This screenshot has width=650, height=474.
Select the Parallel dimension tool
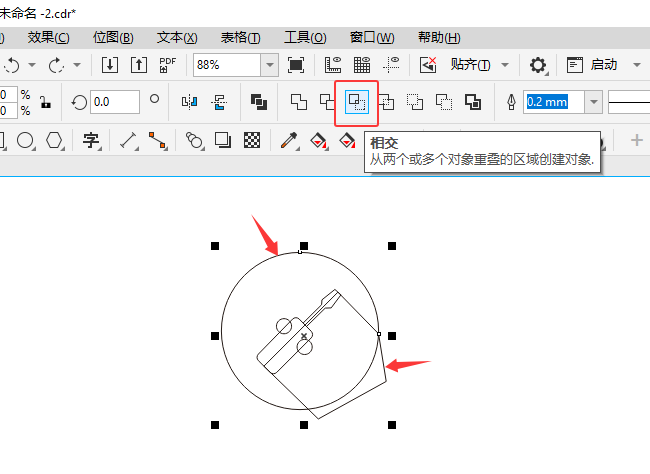(x=129, y=141)
